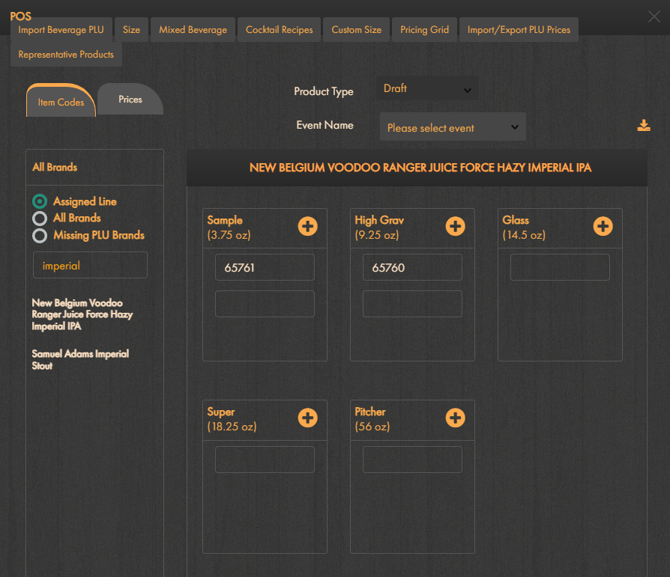The image size is (670, 577).
Task: Add item code for Sample size
Action: point(308,226)
